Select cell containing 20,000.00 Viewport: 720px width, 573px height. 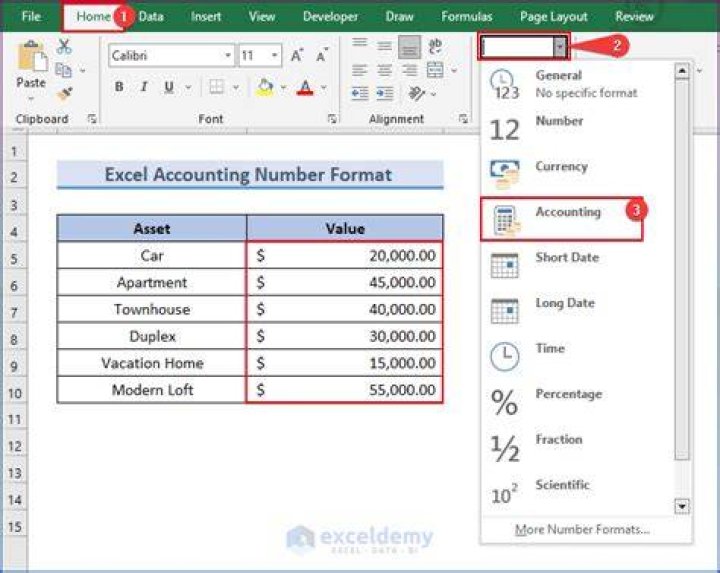[345, 255]
